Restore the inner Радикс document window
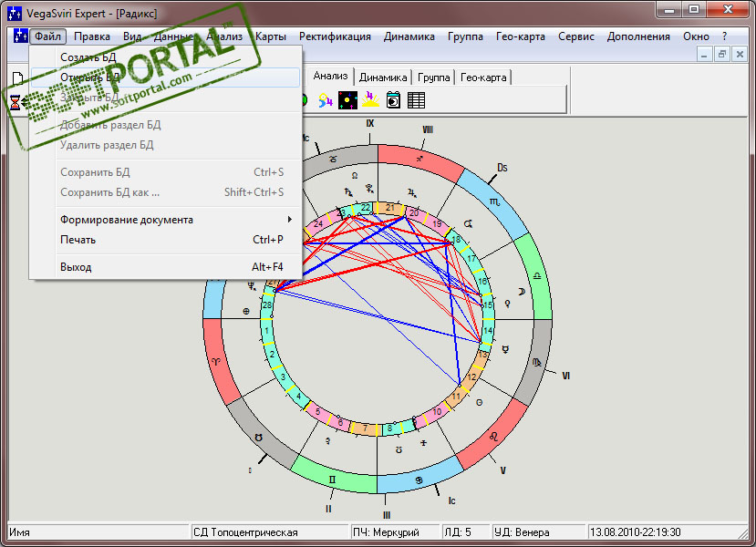The width and height of the screenshot is (756, 547). [721, 55]
